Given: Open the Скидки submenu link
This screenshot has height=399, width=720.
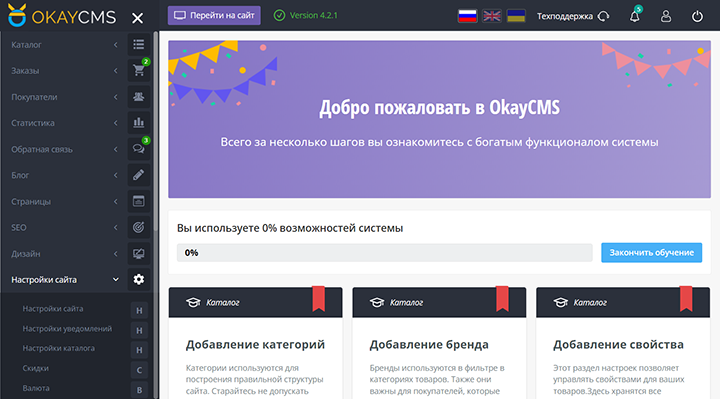Looking at the screenshot, I should pyautogui.click(x=35, y=368).
